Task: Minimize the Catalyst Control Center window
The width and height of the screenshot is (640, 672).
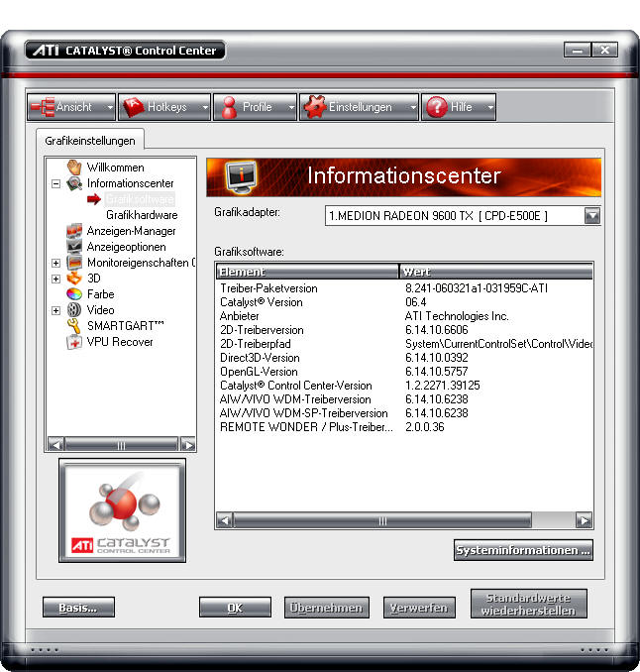Action: click(577, 51)
